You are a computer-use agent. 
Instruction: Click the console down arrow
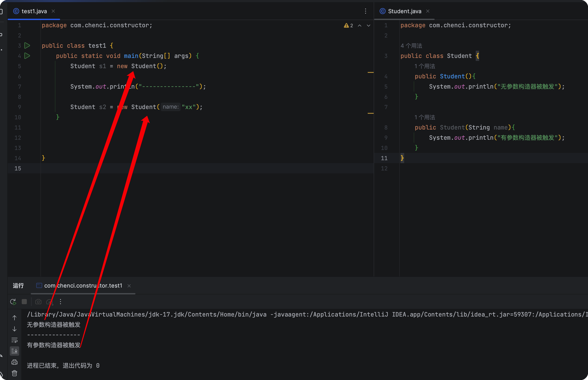click(x=14, y=329)
